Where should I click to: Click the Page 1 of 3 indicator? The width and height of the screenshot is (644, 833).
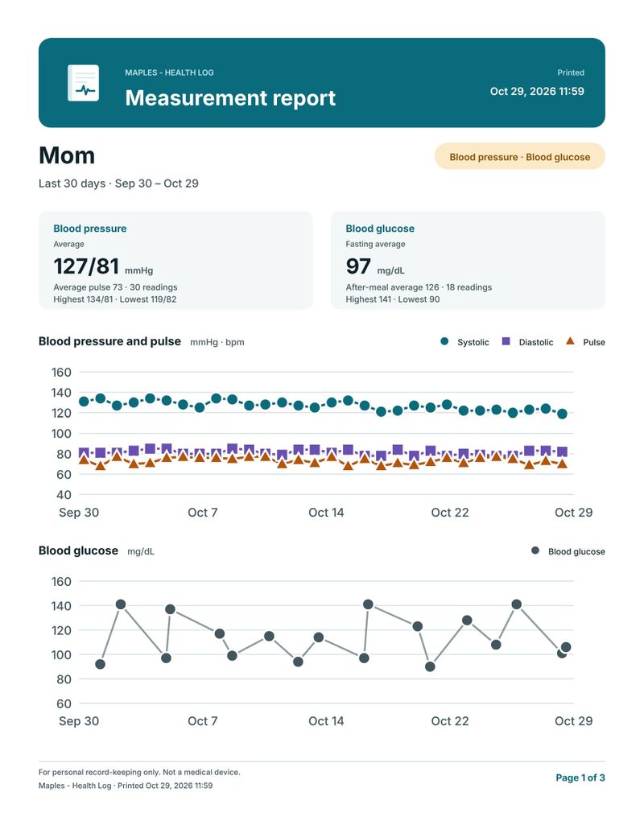[580, 777]
